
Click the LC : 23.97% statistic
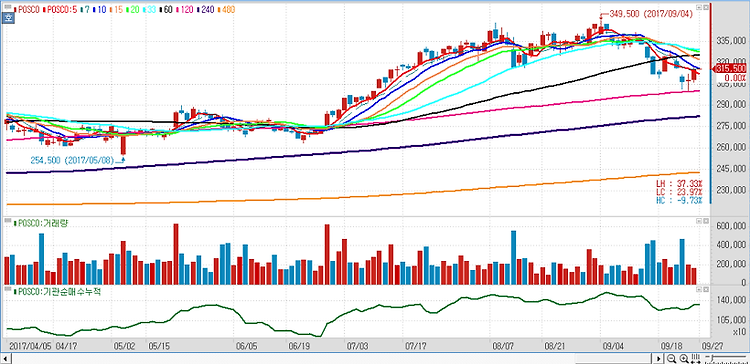[679, 192]
